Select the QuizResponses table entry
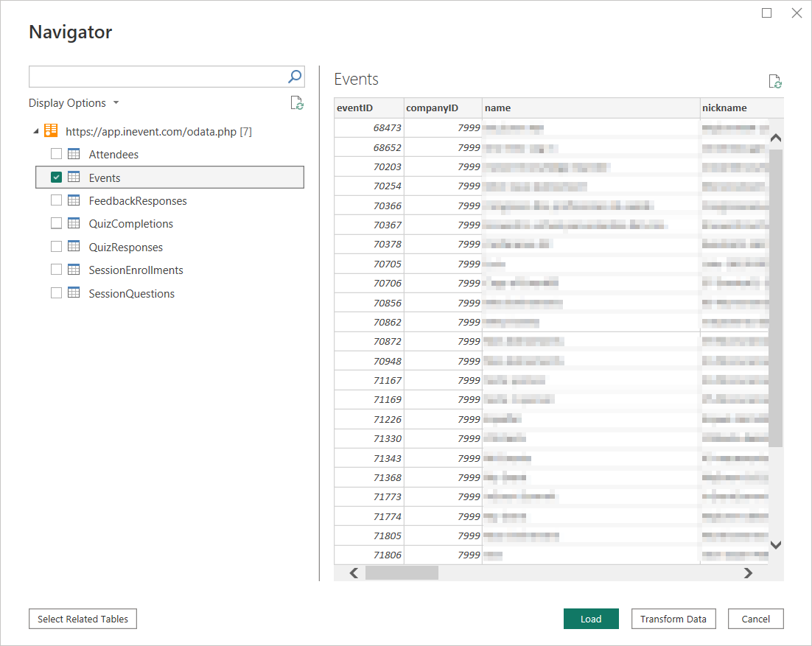 (x=126, y=247)
